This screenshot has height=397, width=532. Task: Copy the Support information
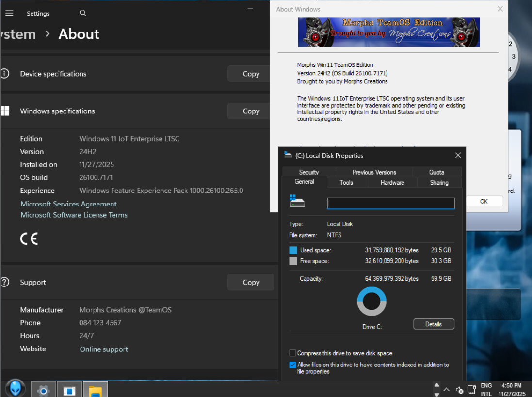251,282
